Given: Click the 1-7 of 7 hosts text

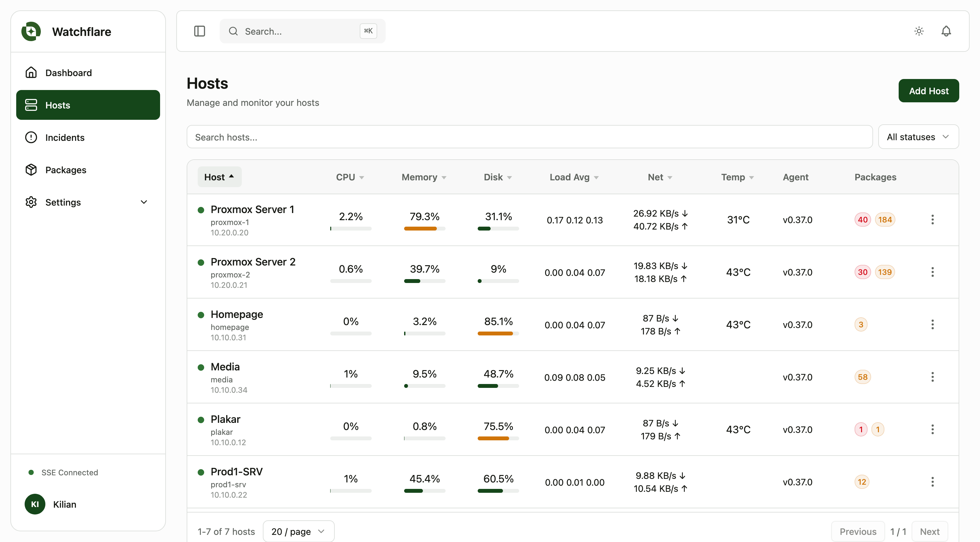Looking at the screenshot, I should 226,531.
